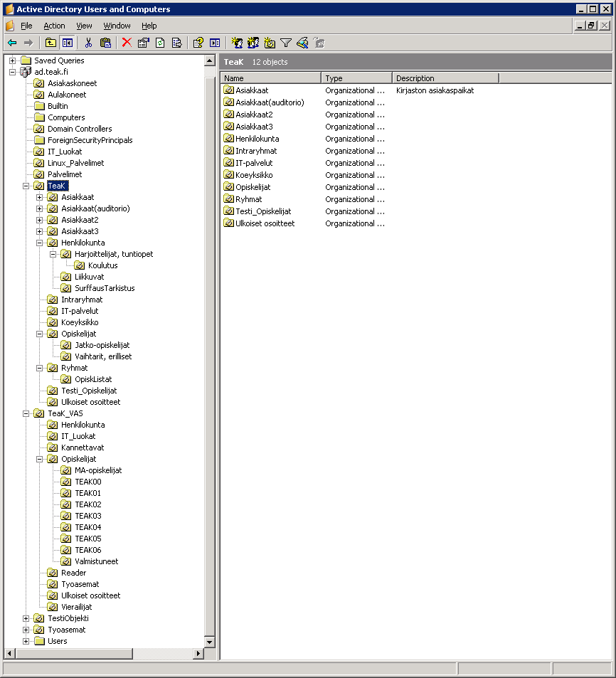Select Kannettavat under TeaK_VAS

[x=83, y=447]
